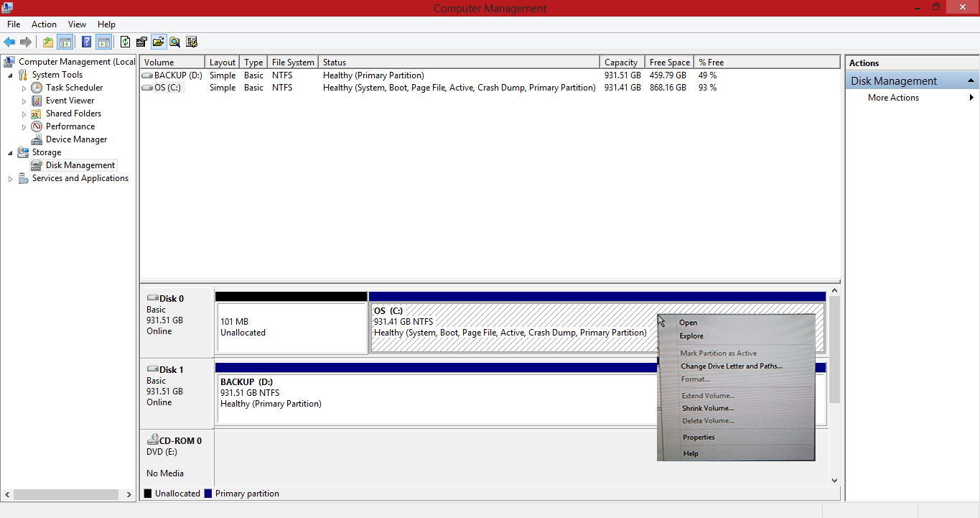
Task: Select Change Drive Letter and Paths option
Action: point(731,366)
